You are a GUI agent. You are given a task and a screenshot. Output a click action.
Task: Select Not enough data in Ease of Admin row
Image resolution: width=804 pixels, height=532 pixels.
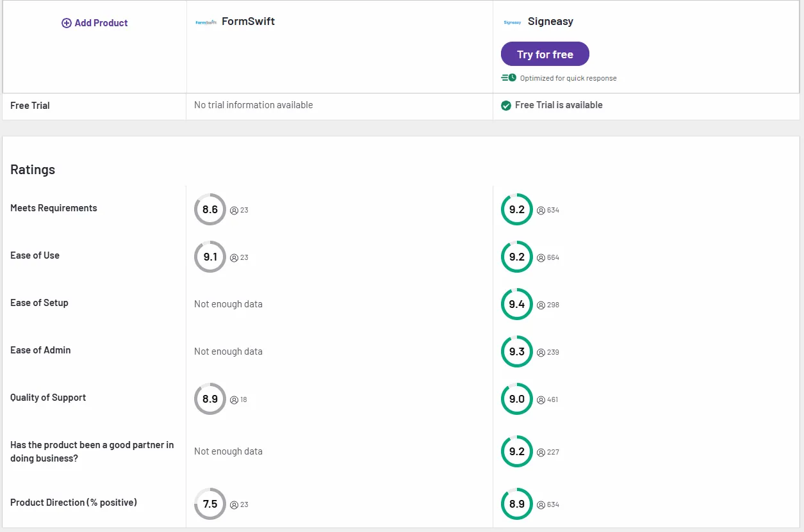[228, 351]
